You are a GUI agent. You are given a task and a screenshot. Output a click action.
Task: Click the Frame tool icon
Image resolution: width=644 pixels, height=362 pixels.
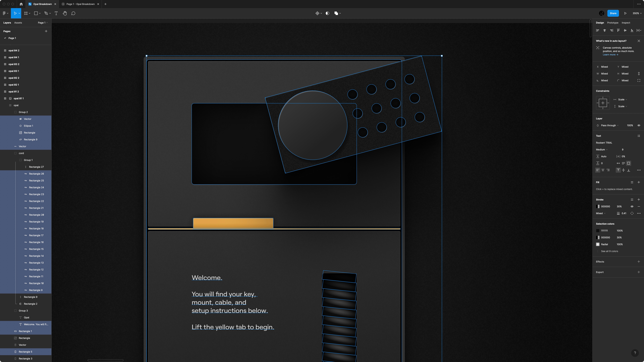pos(26,13)
